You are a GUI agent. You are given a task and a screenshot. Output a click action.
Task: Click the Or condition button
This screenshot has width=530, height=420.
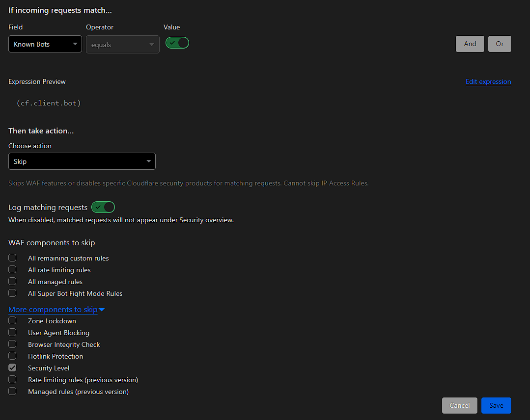click(x=500, y=44)
